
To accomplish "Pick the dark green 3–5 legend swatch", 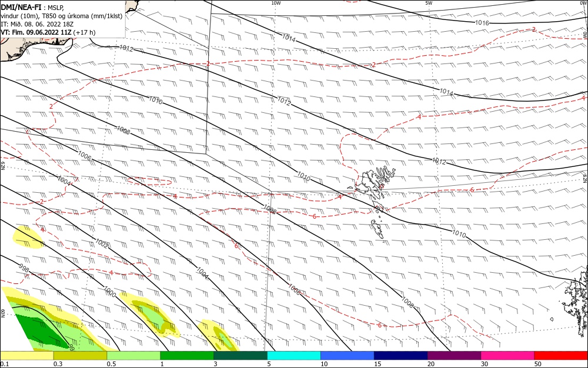I will (x=240, y=356).
